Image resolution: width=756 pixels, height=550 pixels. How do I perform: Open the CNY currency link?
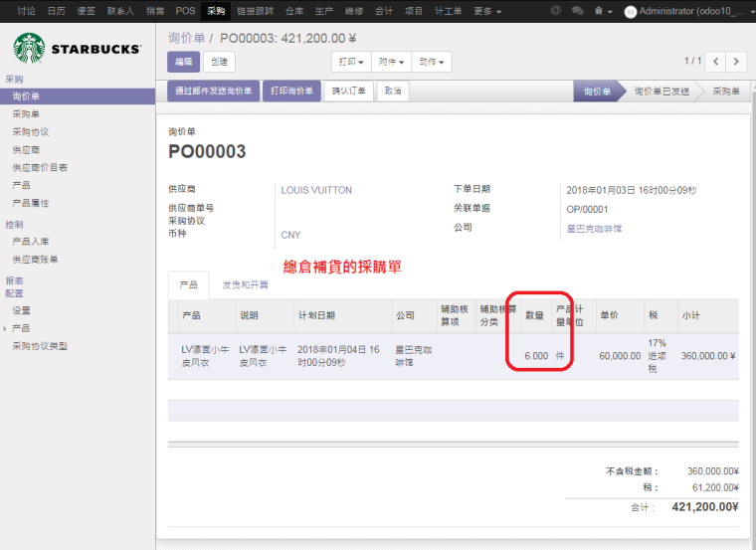(x=290, y=236)
